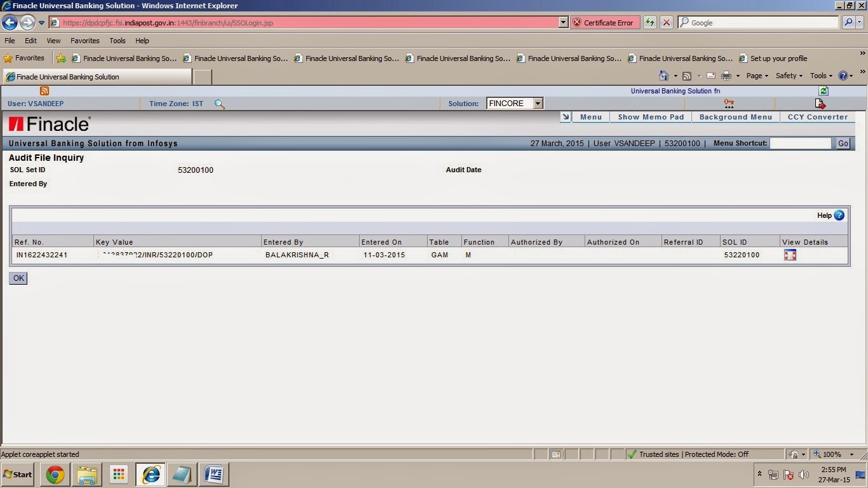The image size is (868, 488).
Task: Expand the address bar URL dropdown
Action: 563,22
